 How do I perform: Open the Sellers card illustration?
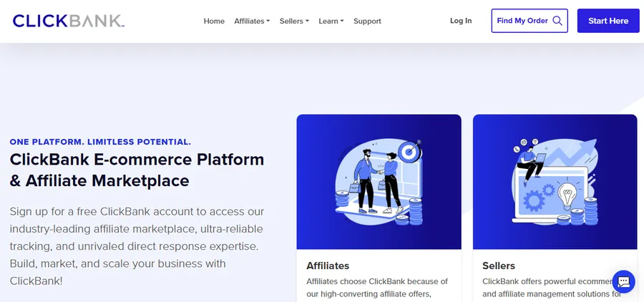tap(555, 182)
